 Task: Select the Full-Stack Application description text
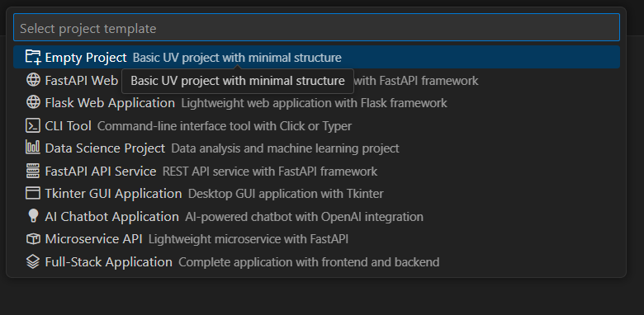309,262
